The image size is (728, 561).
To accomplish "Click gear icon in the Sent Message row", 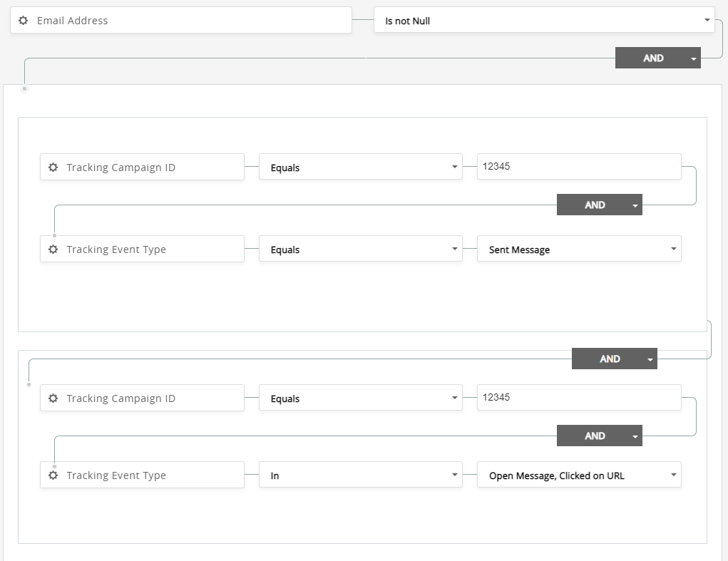I will (x=53, y=249).
